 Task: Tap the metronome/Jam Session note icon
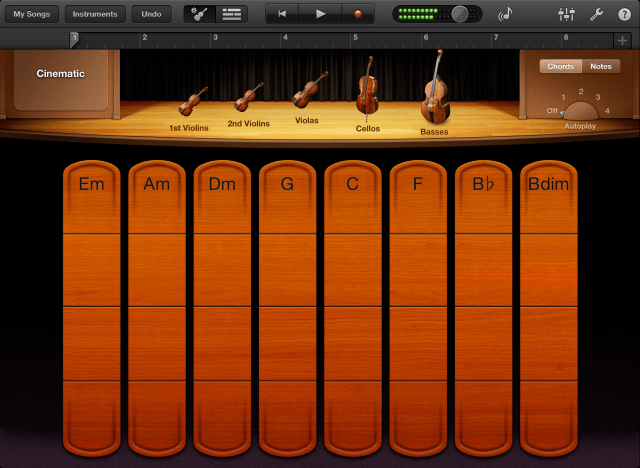click(x=507, y=14)
